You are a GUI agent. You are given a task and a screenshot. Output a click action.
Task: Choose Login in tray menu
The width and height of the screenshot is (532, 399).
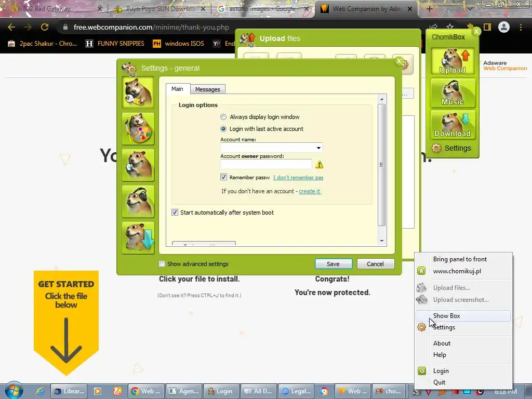point(463,371)
